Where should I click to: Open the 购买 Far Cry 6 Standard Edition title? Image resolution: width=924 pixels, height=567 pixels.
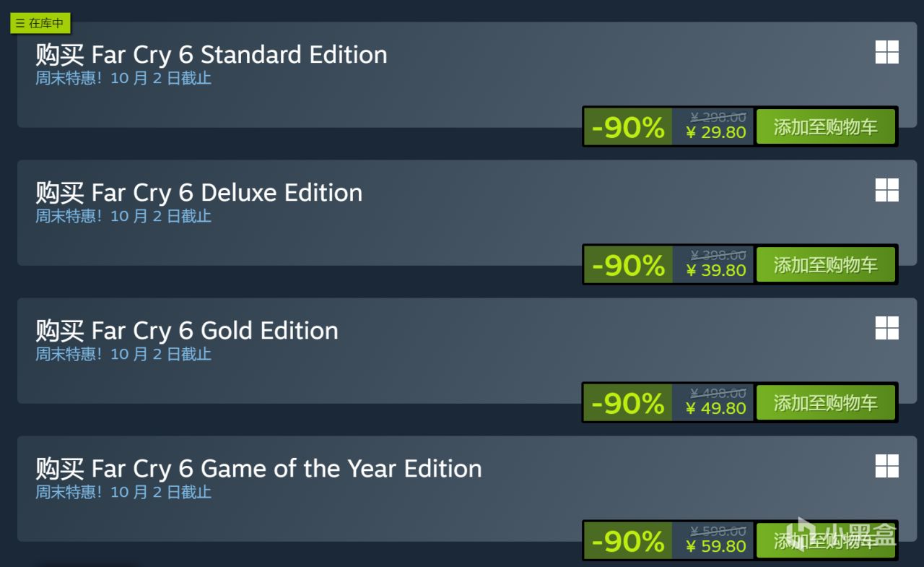(x=212, y=55)
